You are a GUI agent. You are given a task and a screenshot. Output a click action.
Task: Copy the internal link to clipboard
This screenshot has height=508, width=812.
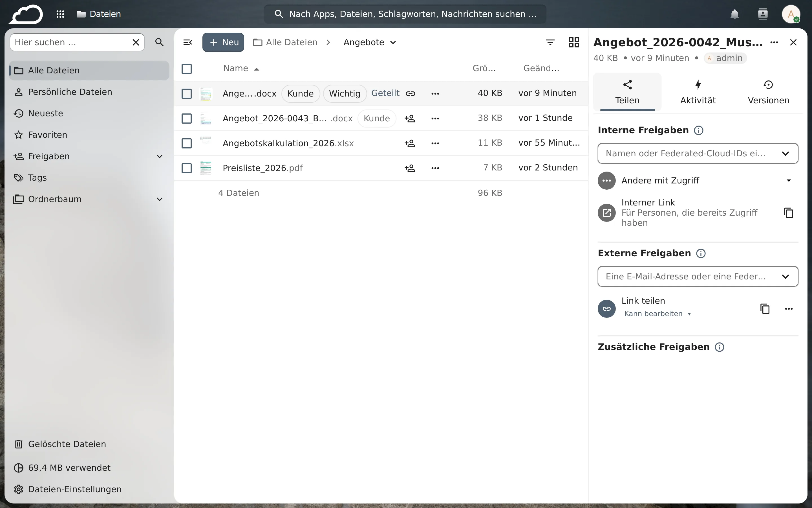pos(789,213)
